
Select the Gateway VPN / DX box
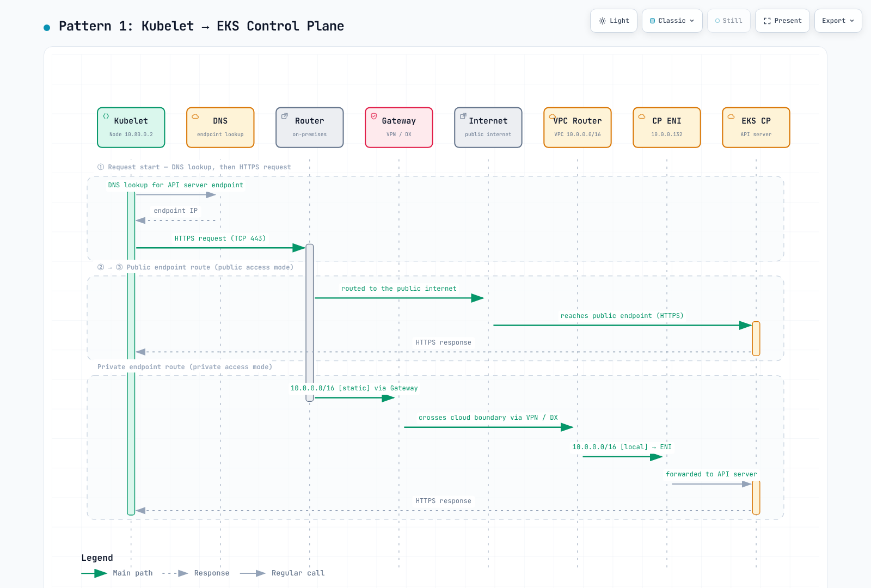(399, 127)
